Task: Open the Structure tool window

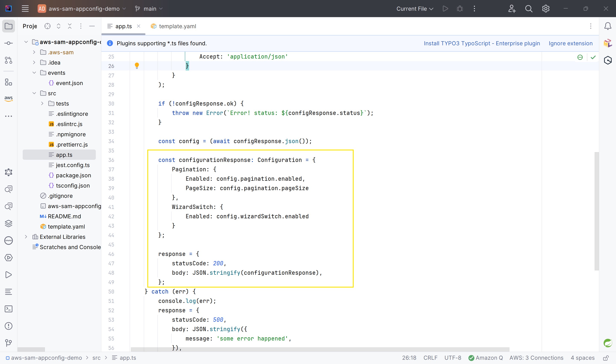Action: pyautogui.click(x=9, y=82)
